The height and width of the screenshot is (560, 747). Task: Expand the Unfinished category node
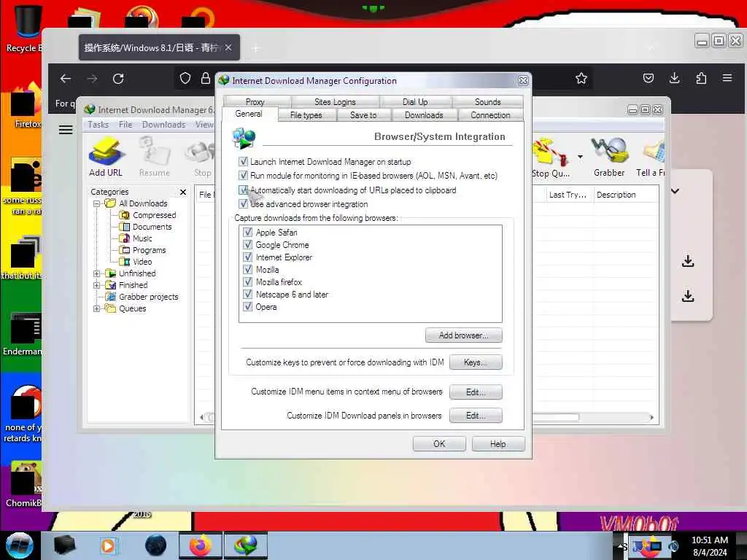coord(97,273)
